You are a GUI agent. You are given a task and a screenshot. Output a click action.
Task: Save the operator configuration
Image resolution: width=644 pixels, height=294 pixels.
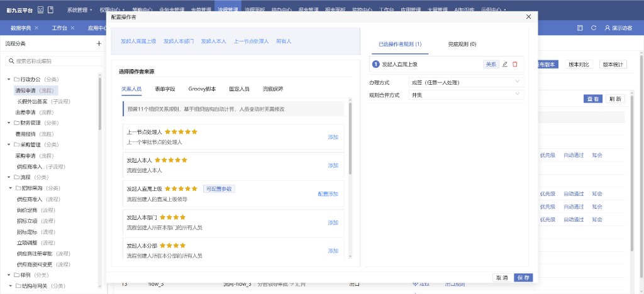point(523,278)
